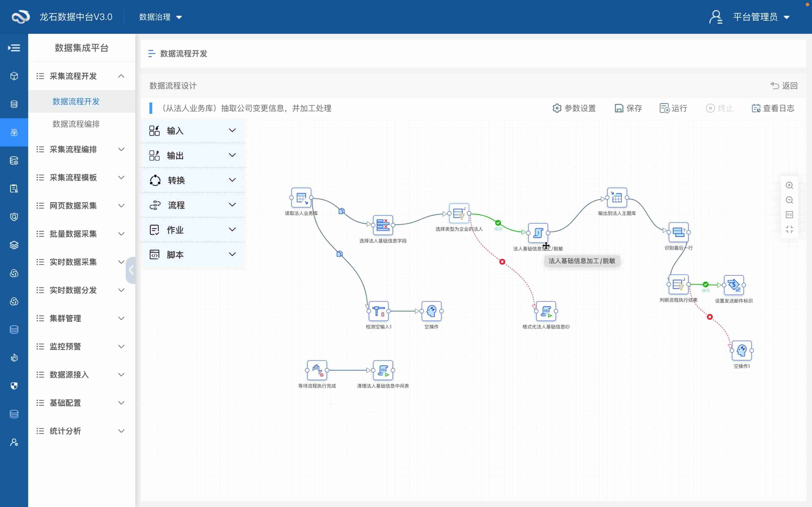Click the 格式化法人基础信息ID SQL node
This screenshot has height=507, width=812.
pyautogui.click(x=546, y=311)
